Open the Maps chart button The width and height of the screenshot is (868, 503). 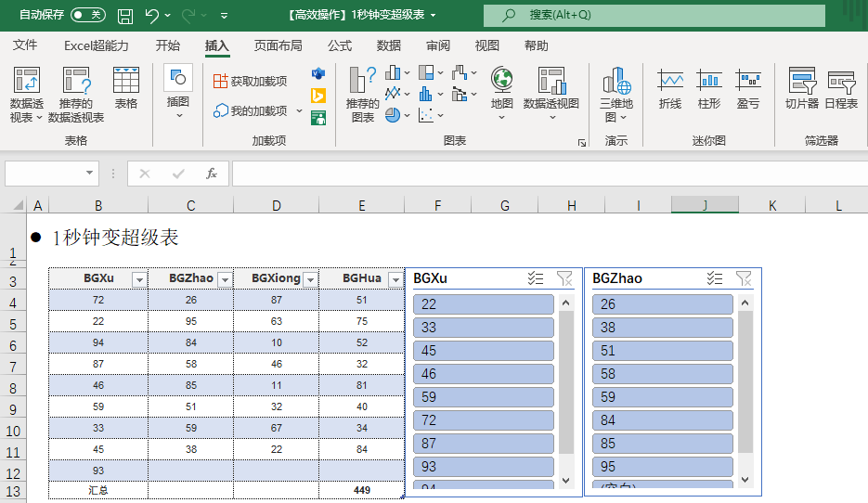tap(501, 93)
